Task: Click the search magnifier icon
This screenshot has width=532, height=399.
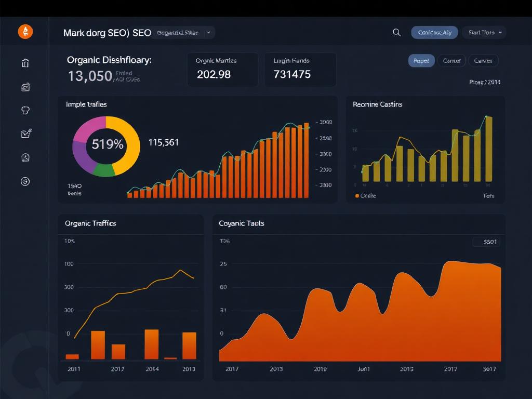Action: 396,32
